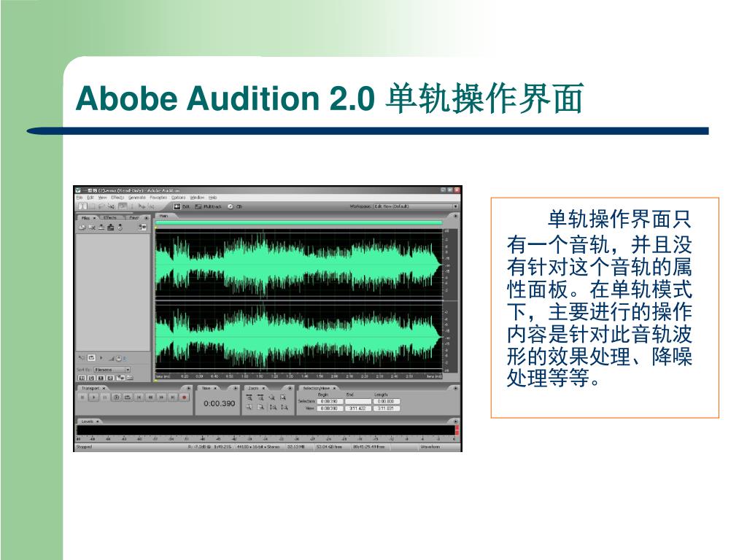Click Play From Cursor to End button
This screenshot has height=560, width=747.
point(116,397)
